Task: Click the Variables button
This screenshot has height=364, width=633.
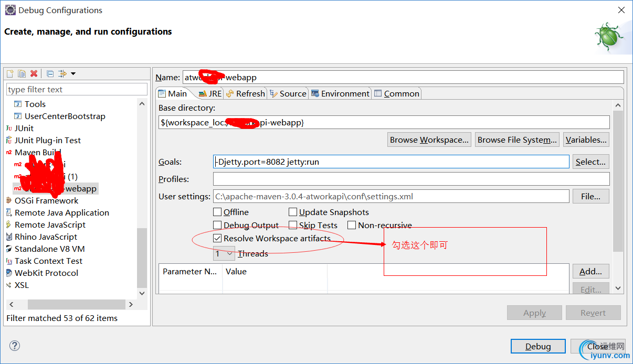Action: (586, 140)
